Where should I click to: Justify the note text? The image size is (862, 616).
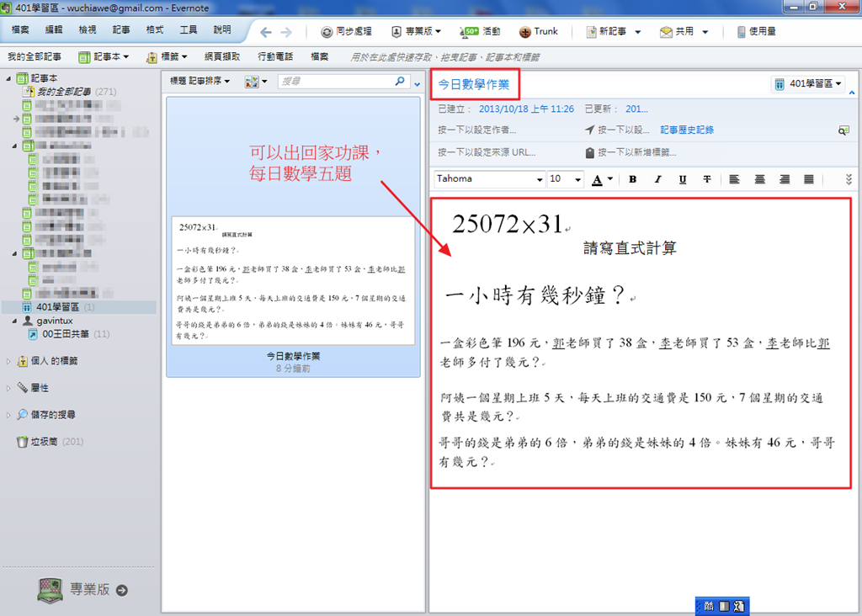coord(809,179)
